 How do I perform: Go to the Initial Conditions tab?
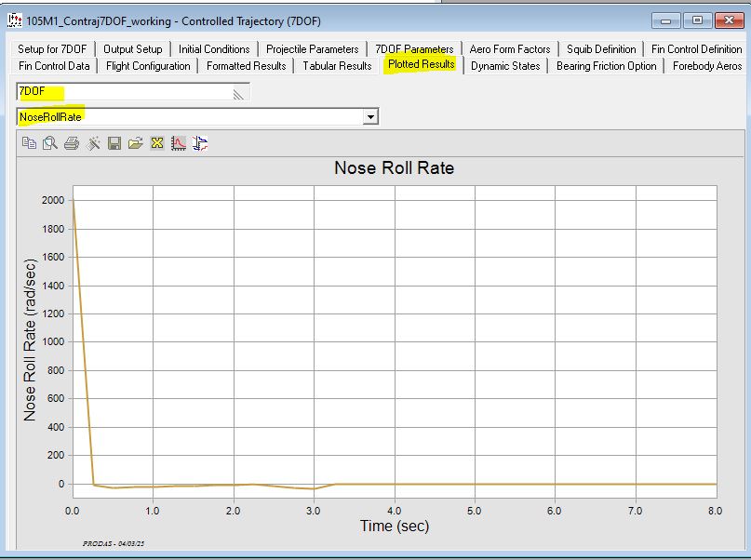click(x=214, y=49)
